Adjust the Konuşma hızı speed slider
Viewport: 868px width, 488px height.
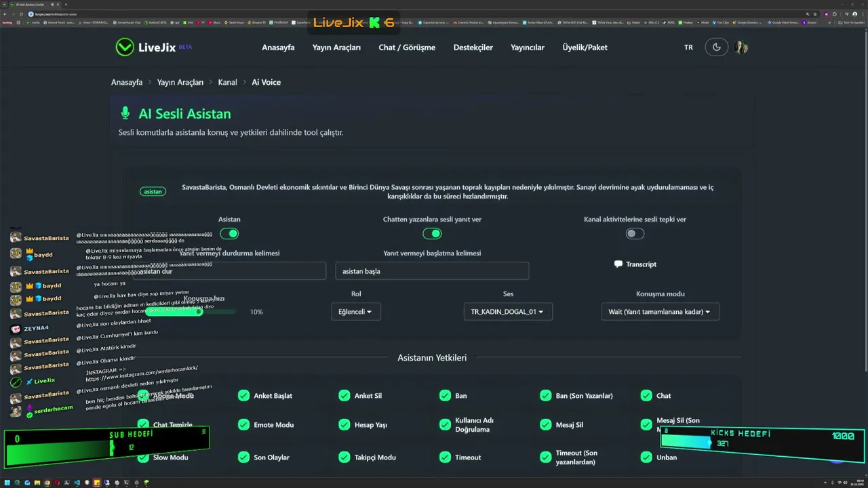pyautogui.click(x=191, y=312)
